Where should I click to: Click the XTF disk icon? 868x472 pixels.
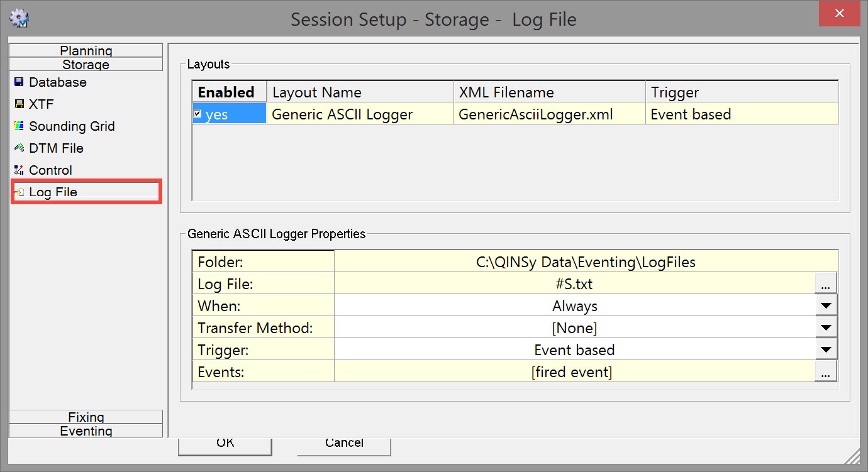[x=19, y=104]
